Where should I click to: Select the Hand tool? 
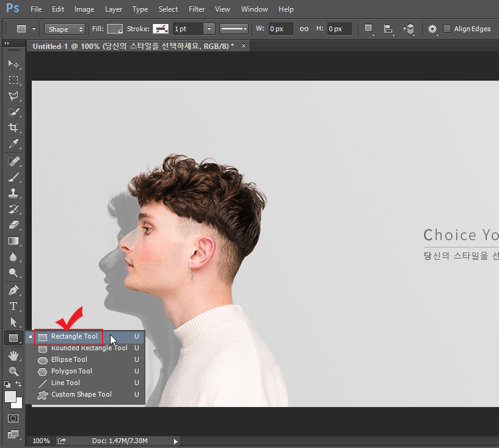click(13, 356)
